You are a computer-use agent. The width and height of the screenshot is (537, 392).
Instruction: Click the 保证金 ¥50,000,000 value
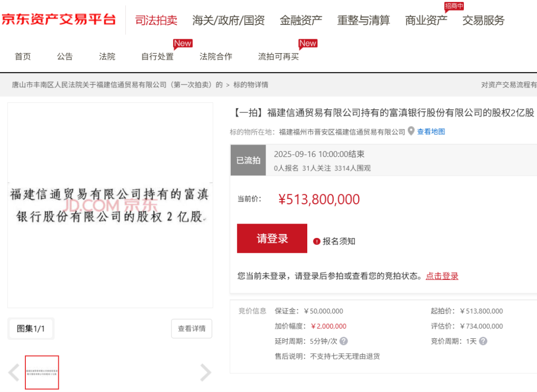(323, 312)
